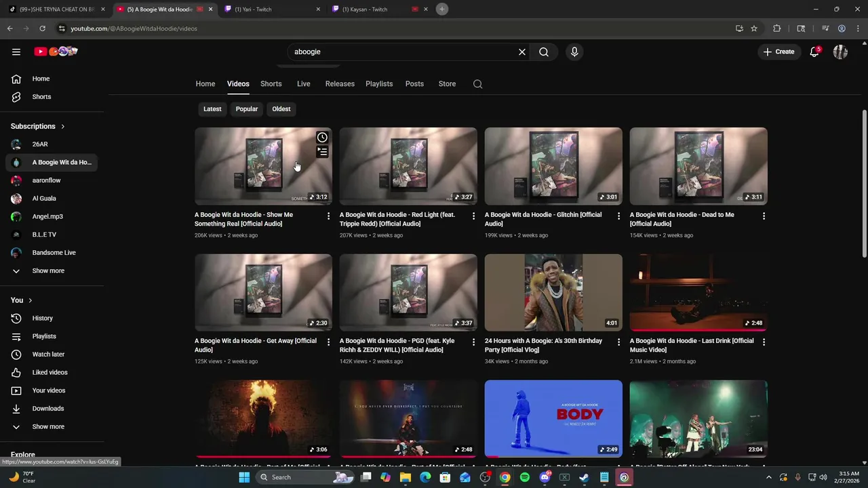This screenshot has height=488, width=868.
Task: Add Show Me Something Real to Watch later
Action: point(322,138)
